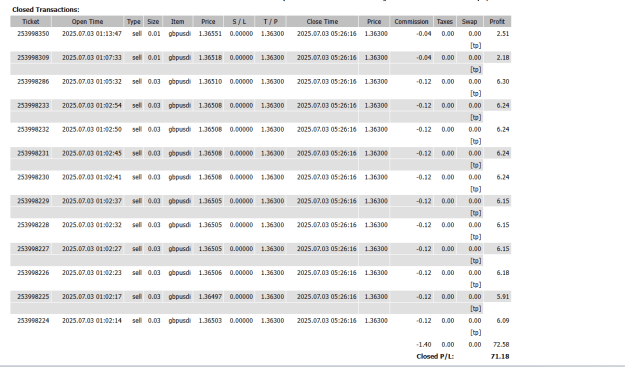Click open time 2025.07.03 01:02:50

click(92, 130)
